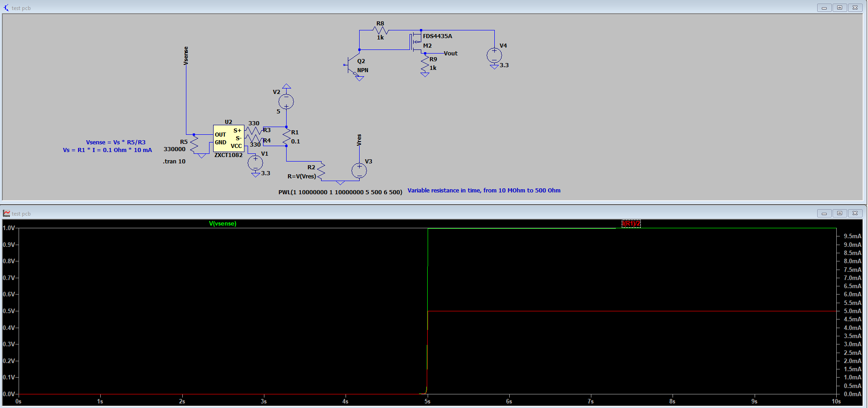Select the 330000 resistance value
The image size is (868, 408).
point(175,149)
